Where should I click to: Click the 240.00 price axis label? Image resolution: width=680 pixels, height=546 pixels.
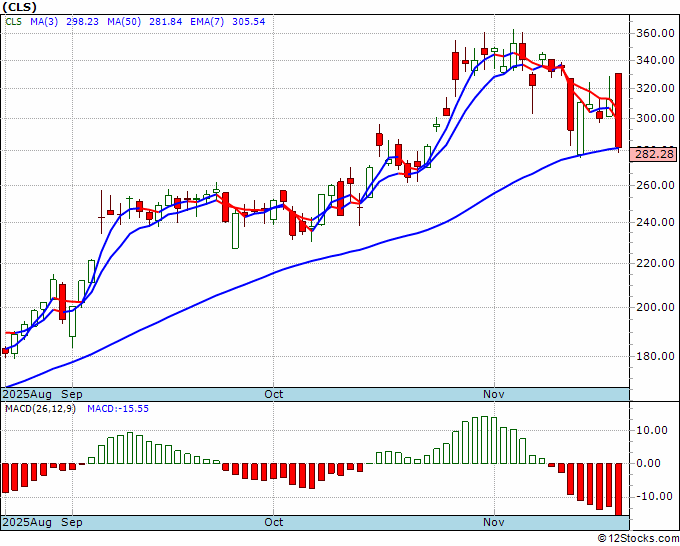(x=655, y=222)
